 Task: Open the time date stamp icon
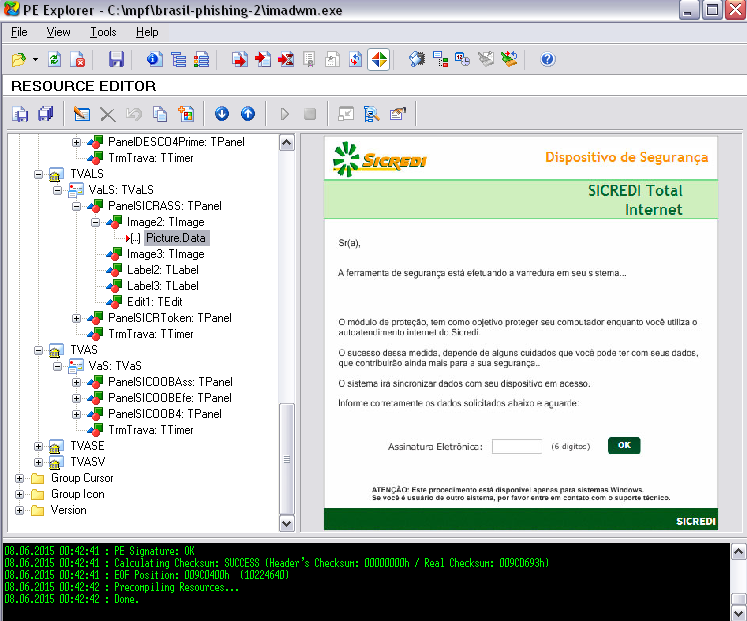[462, 60]
